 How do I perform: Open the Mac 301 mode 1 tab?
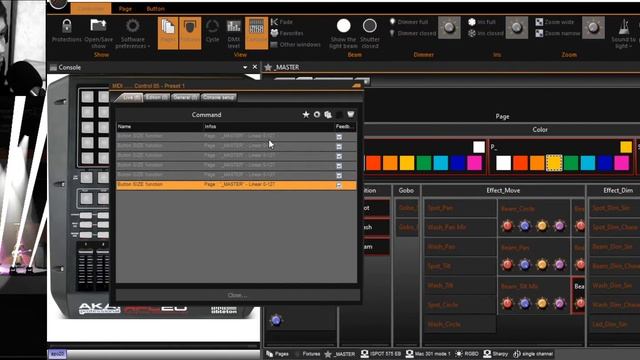point(428,354)
